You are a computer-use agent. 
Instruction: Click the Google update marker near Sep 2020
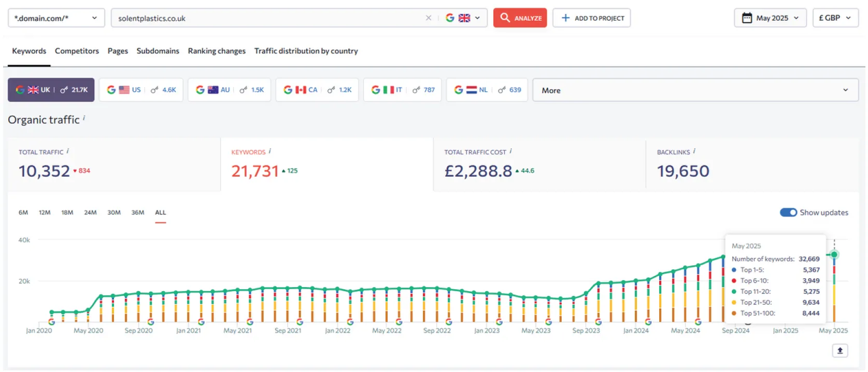(x=151, y=322)
